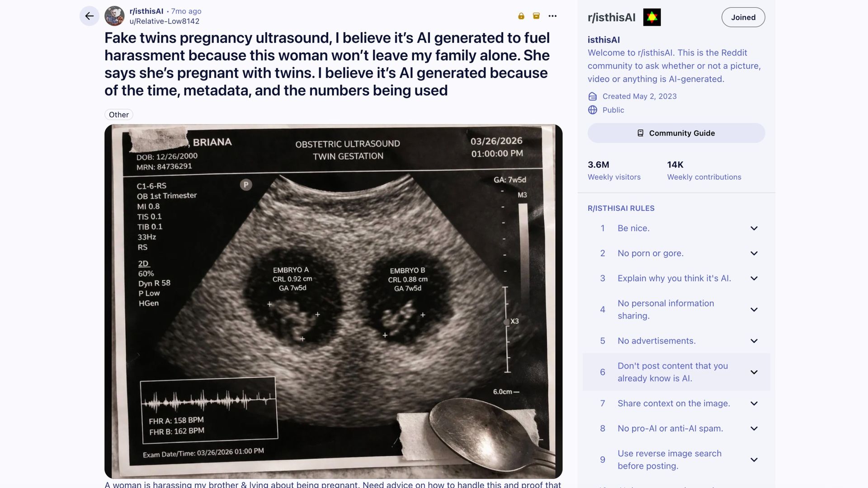Expand rule 9 Use reverse image search
The width and height of the screenshot is (868, 488).
click(676, 460)
